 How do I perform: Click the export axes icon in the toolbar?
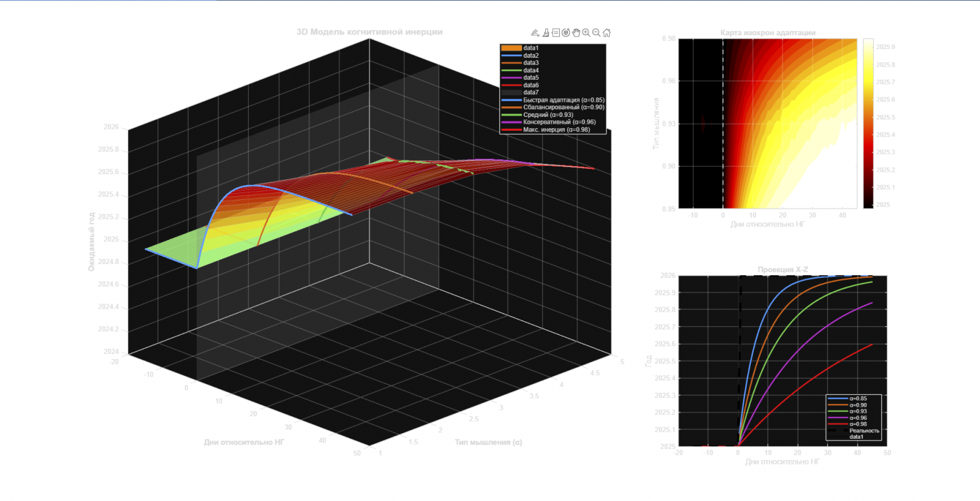coord(535,33)
